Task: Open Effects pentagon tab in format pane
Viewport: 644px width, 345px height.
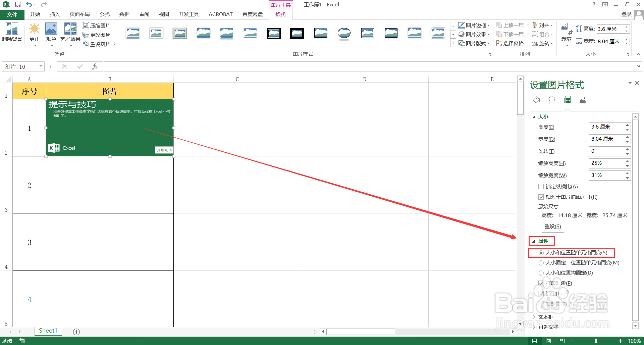Action: click(552, 100)
